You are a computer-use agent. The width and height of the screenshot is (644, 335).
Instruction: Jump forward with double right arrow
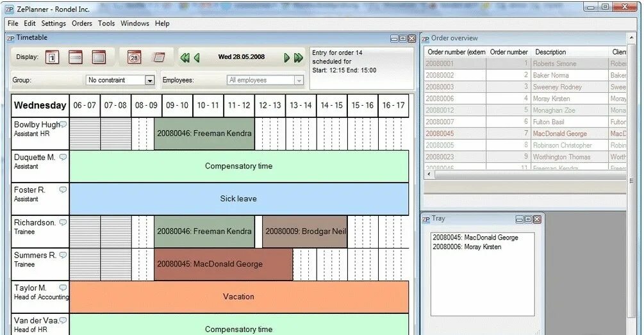pos(299,58)
